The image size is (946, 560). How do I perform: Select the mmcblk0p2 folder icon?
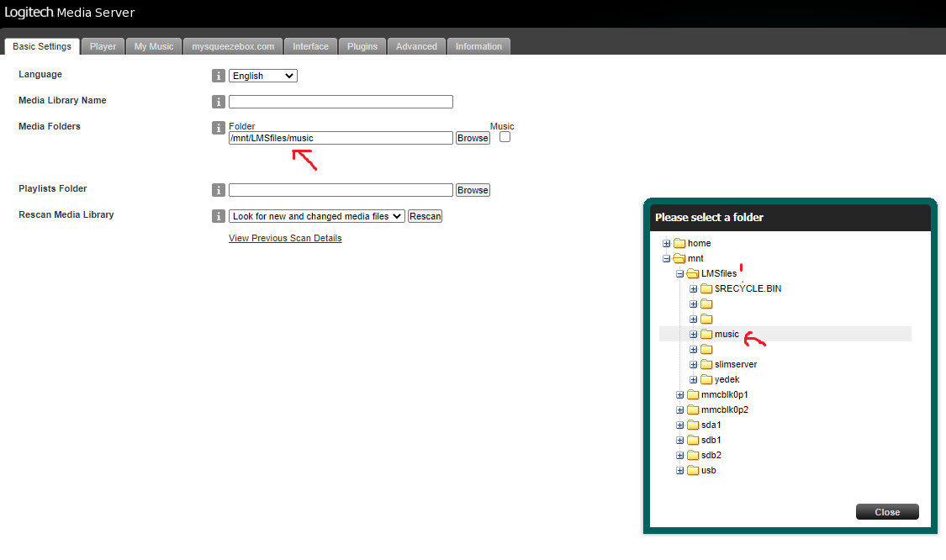coord(693,409)
